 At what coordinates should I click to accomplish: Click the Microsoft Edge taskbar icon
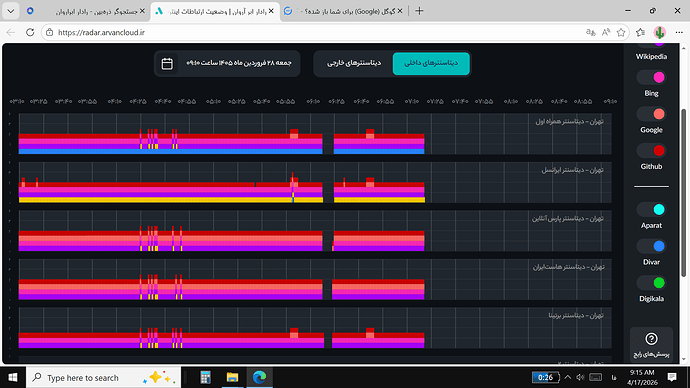[259, 377]
